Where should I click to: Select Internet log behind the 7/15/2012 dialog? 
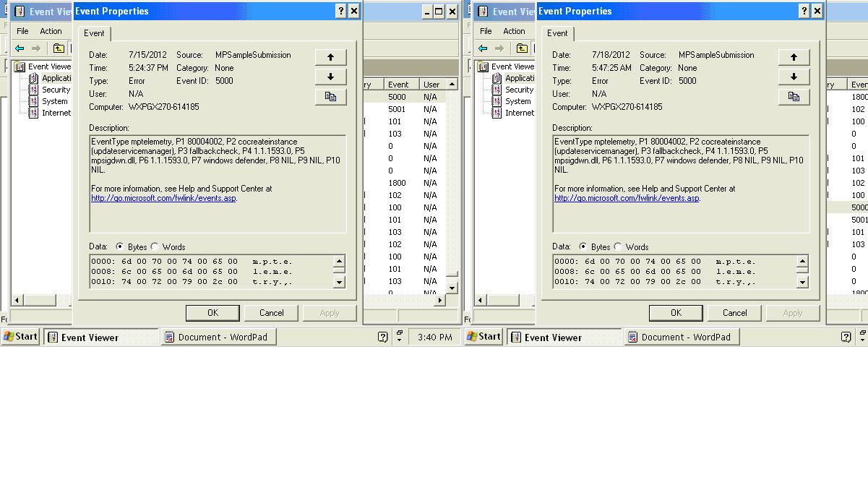[51, 113]
